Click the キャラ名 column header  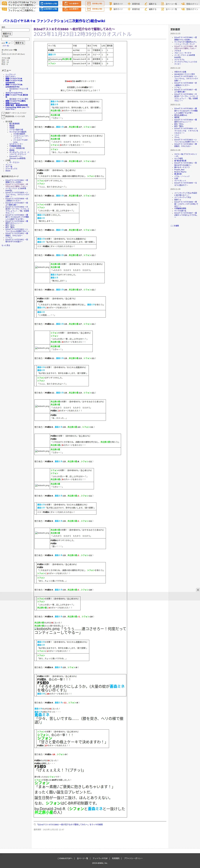60,46
